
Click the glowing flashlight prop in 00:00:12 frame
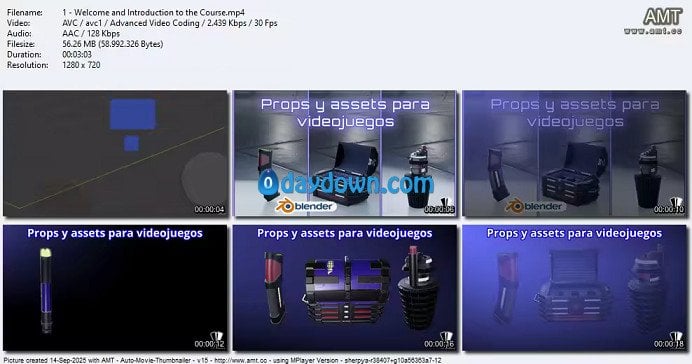tap(45, 290)
